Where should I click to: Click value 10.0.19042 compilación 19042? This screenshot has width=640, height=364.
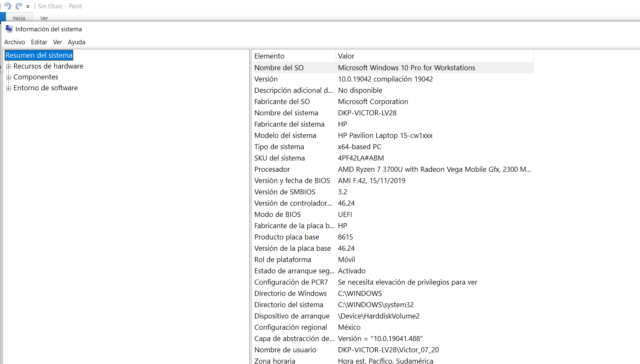pyautogui.click(x=385, y=79)
